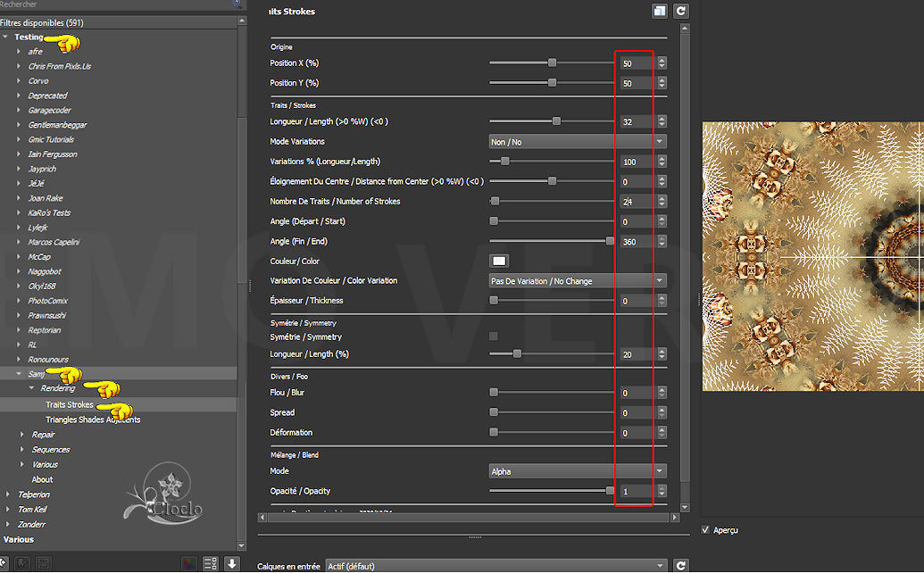Click the Nombre De Traits value field
This screenshot has width=924, height=573.
pyautogui.click(x=637, y=202)
